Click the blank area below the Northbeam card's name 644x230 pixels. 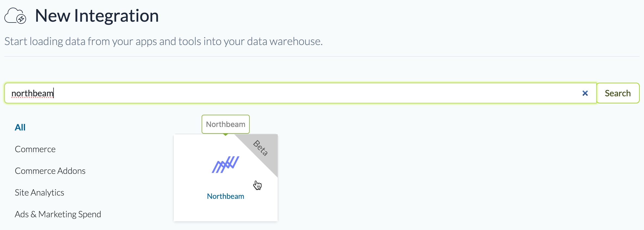226,212
